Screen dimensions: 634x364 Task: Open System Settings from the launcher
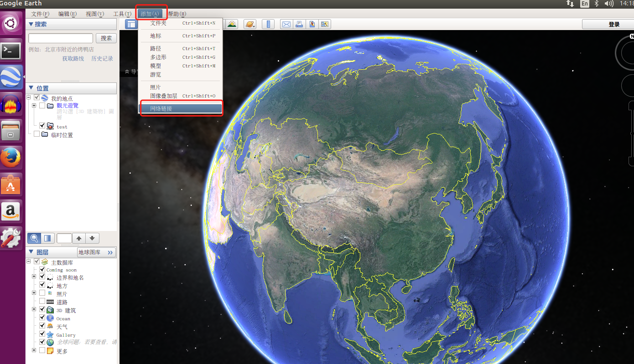click(x=11, y=238)
